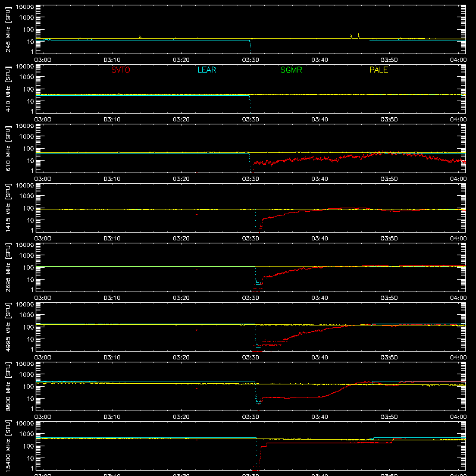476x476 pixels.
Task: Click 03:00 label under the 4995 MHz plot
Action: click(x=42, y=358)
